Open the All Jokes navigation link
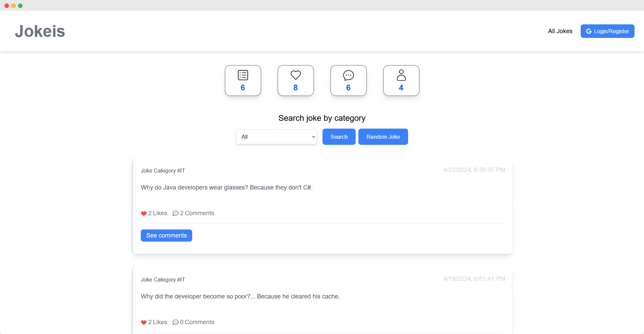Image resolution: width=644 pixels, height=334 pixels. [560, 31]
